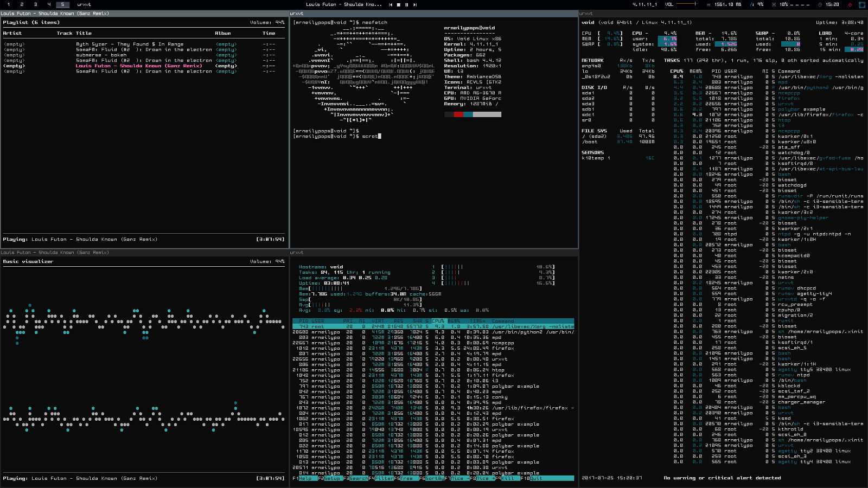Click F3 Search in htop footer
Image resolution: width=868 pixels, height=488 pixels.
pyautogui.click(x=356, y=478)
